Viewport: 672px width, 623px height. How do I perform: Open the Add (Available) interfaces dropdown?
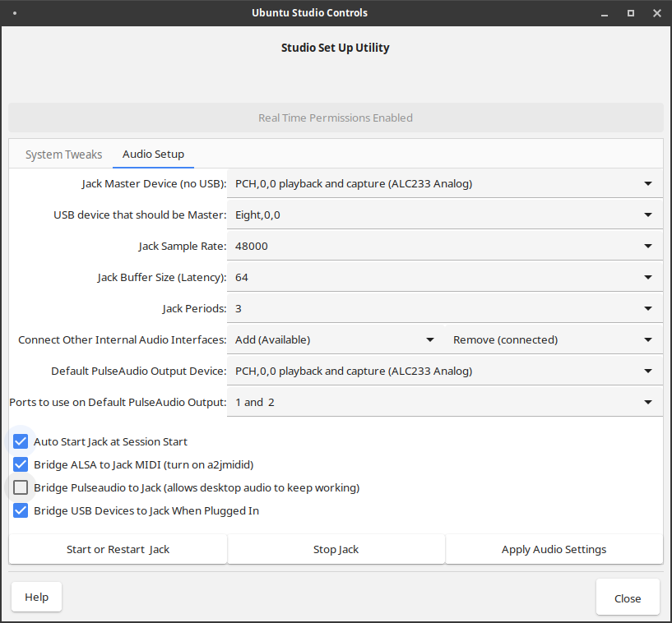(336, 340)
